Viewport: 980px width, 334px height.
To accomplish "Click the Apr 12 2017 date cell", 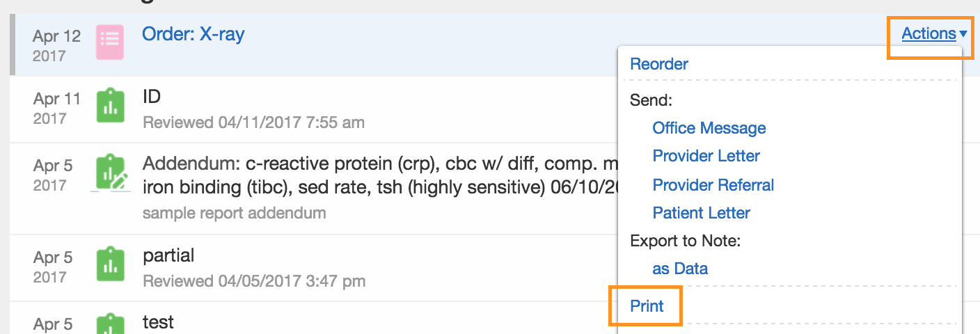I will pos(57,45).
